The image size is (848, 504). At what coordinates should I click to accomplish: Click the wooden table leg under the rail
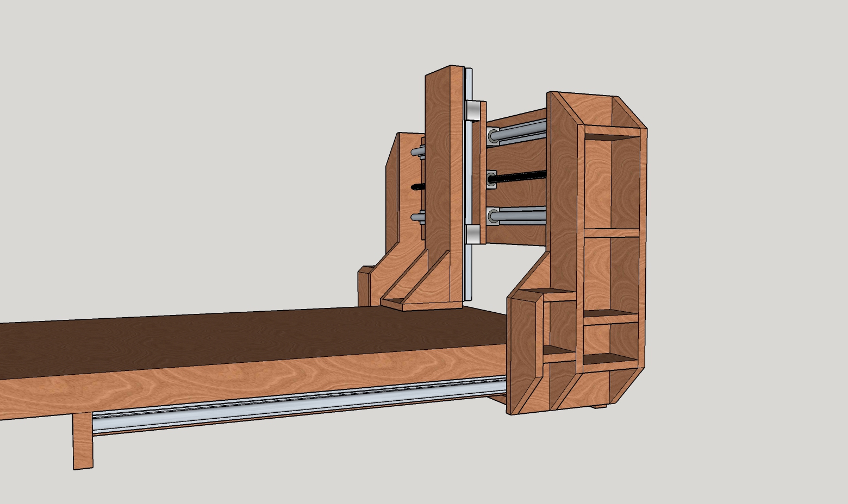(x=83, y=441)
